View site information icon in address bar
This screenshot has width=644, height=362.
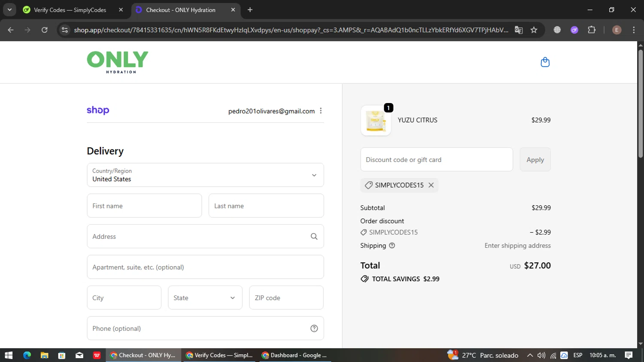pyautogui.click(x=65, y=30)
